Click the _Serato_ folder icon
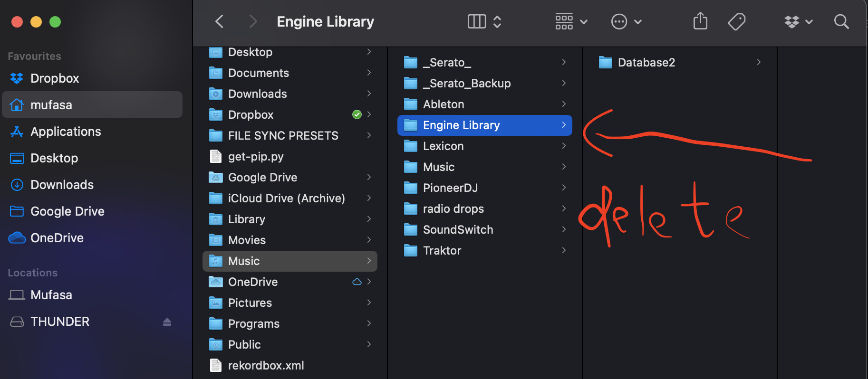 tap(411, 63)
